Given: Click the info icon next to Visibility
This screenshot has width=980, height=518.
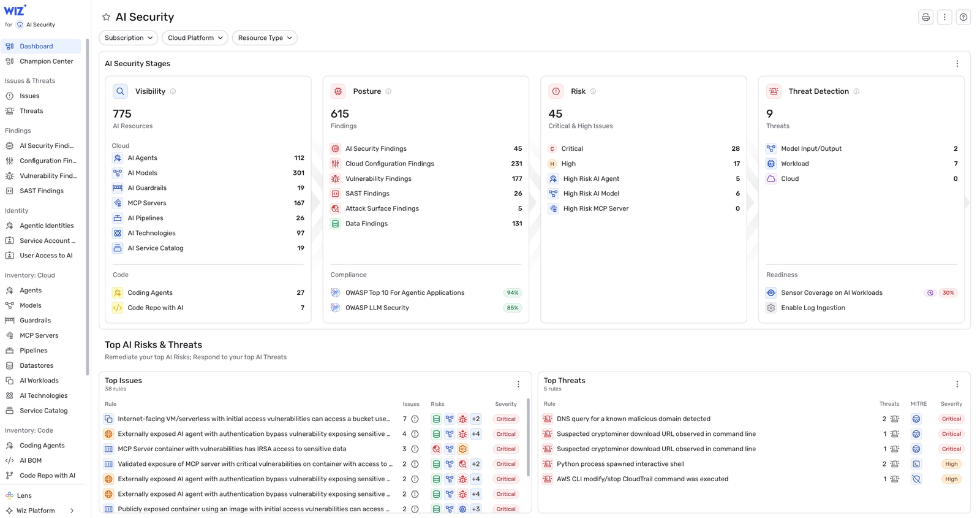Looking at the screenshot, I should [x=173, y=91].
